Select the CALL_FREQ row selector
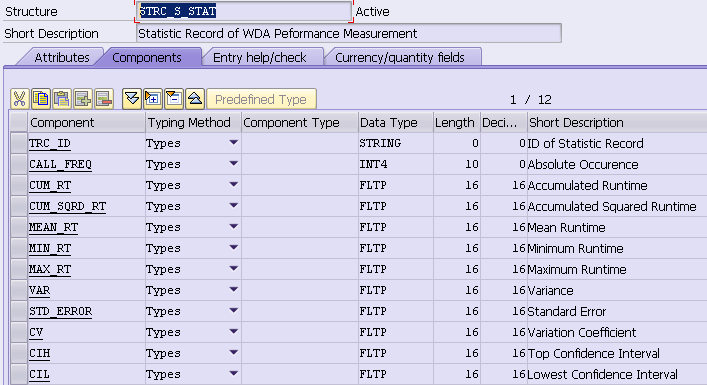707x385 pixels. click(18, 164)
